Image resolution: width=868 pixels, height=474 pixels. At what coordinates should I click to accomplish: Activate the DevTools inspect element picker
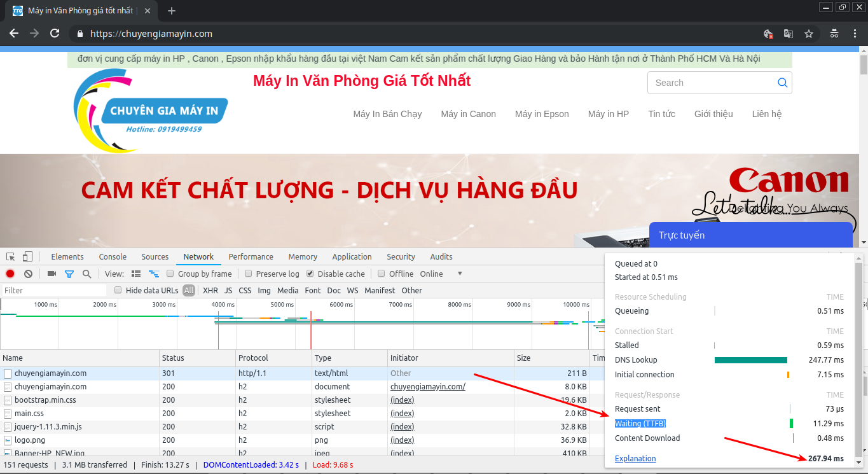point(11,257)
